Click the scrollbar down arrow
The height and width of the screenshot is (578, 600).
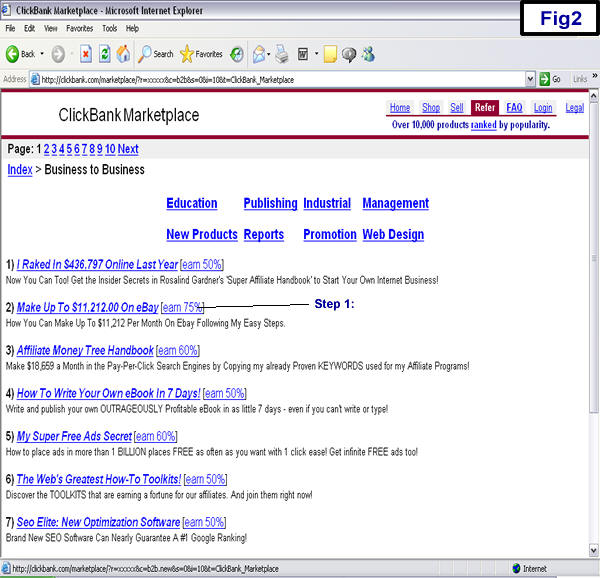click(594, 551)
